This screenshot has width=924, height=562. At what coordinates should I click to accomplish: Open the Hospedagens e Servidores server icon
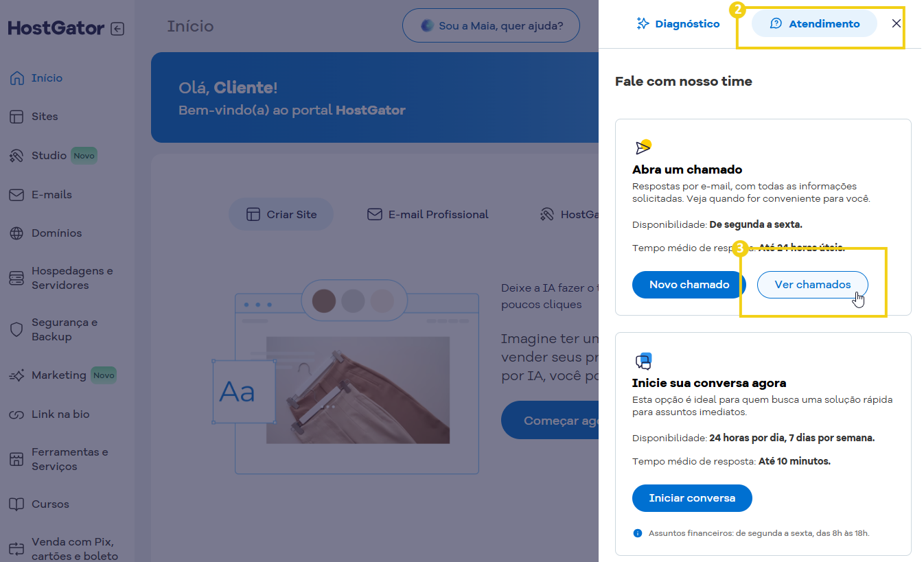pyautogui.click(x=17, y=278)
